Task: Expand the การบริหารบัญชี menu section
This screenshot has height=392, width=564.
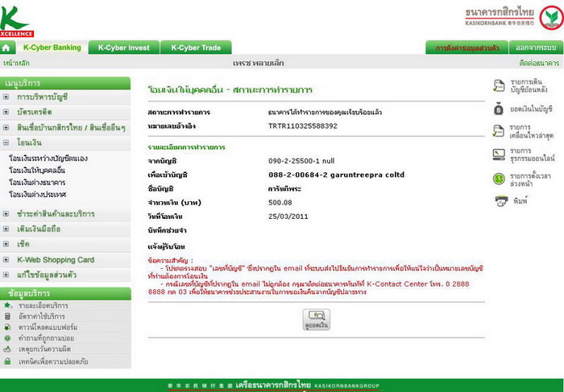Action: tap(6, 97)
